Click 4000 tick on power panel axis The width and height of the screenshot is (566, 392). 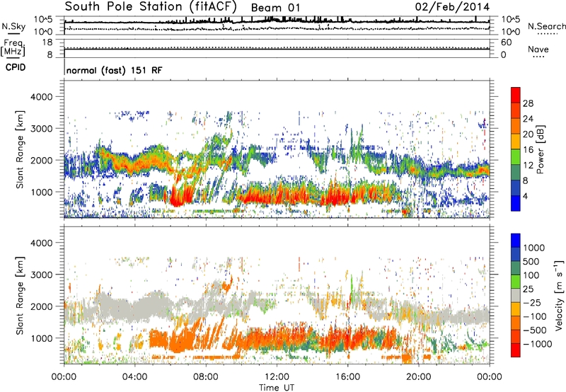41,97
